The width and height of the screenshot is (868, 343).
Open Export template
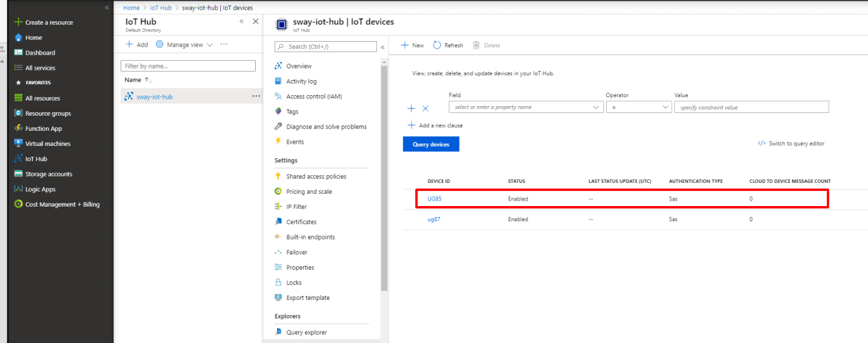pyautogui.click(x=308, y=298)
